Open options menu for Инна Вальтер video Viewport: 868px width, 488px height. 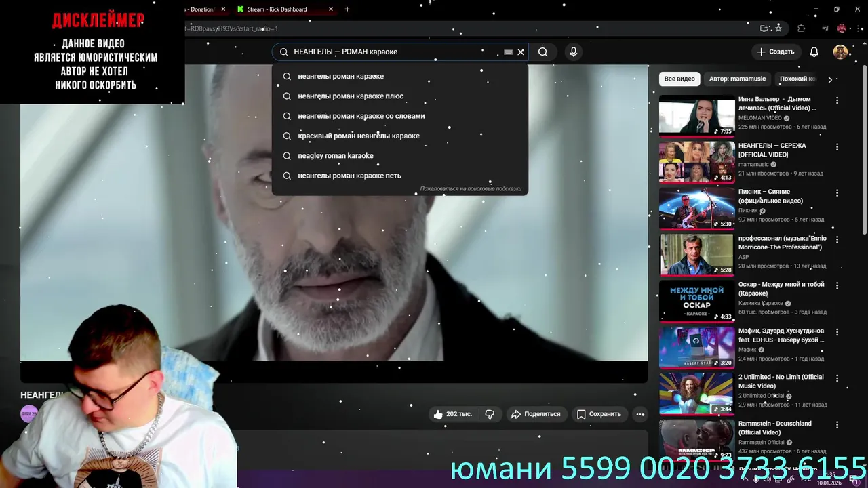[x=837, y=100]
